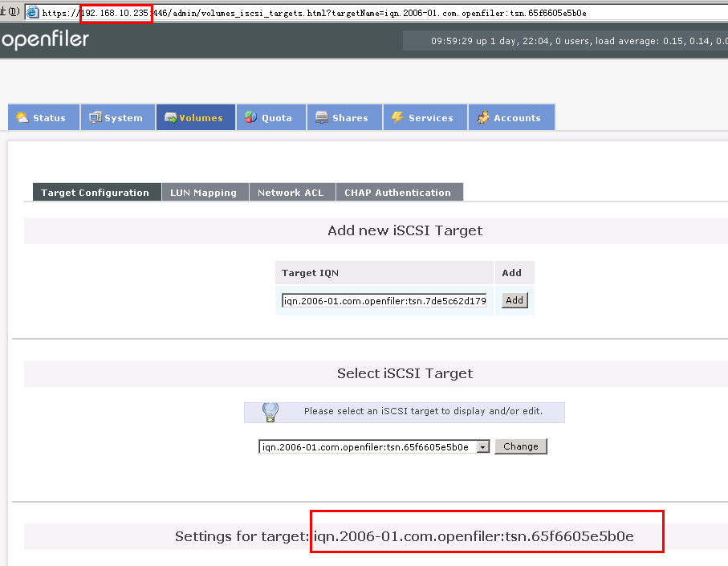728x566 pixels.
Task: Open the Quota tab label
Action: click(277, 118)
